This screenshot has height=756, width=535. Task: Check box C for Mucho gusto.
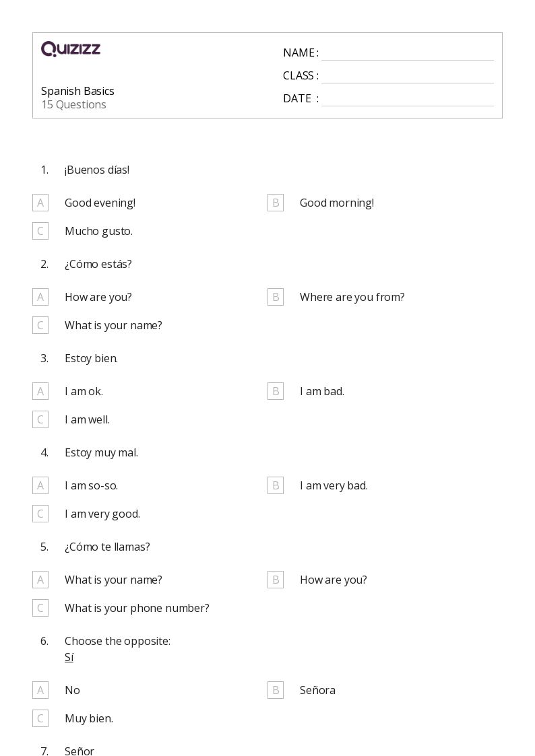point(40,231)
